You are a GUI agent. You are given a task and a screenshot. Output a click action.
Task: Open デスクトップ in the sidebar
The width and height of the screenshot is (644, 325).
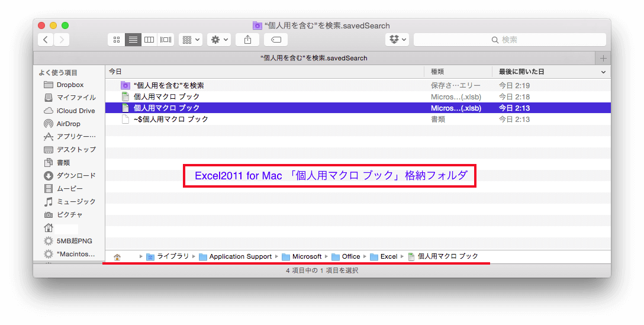(69, 150)
